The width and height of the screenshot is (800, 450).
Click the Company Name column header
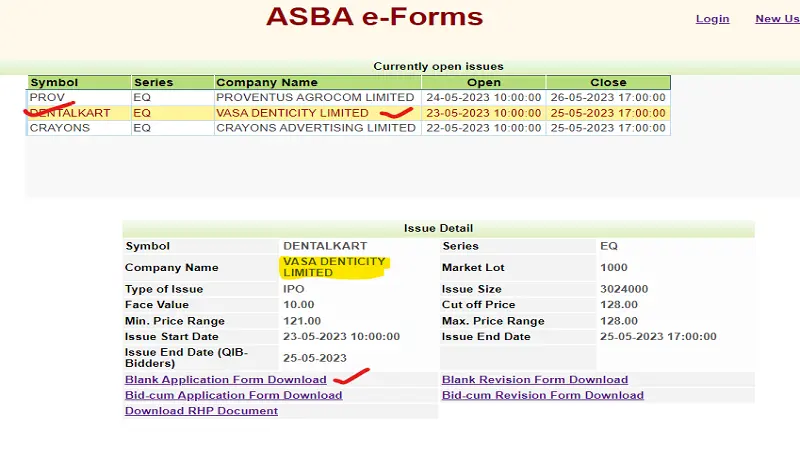click(x=267, y=82)
